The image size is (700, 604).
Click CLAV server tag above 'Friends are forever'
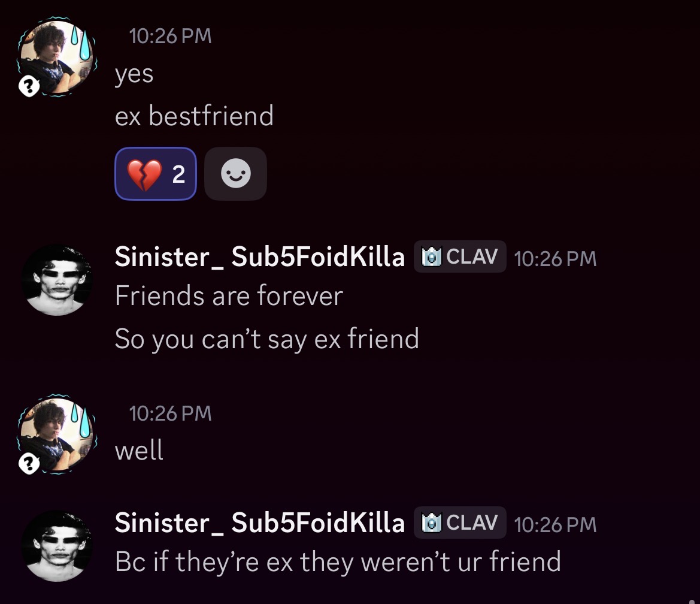click(x=460, y=257)
